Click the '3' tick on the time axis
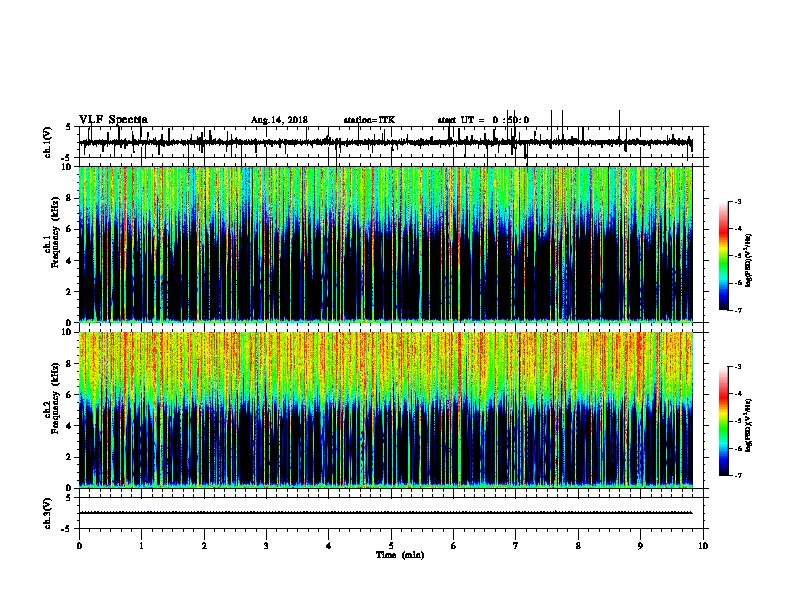Image resolution: width=792 pixels, height=612 pixels. point(266,546)
